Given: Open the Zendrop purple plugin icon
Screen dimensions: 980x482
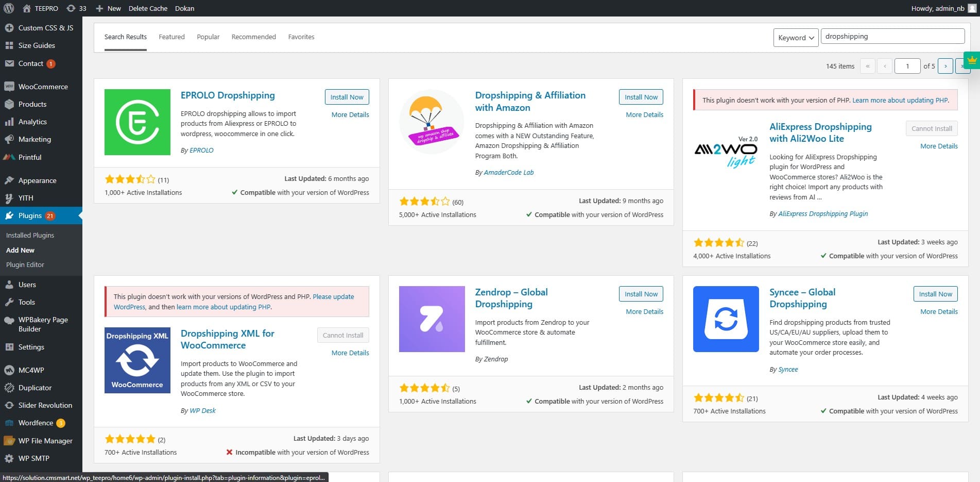Looking at the screenshot, I should pos(432,319).
